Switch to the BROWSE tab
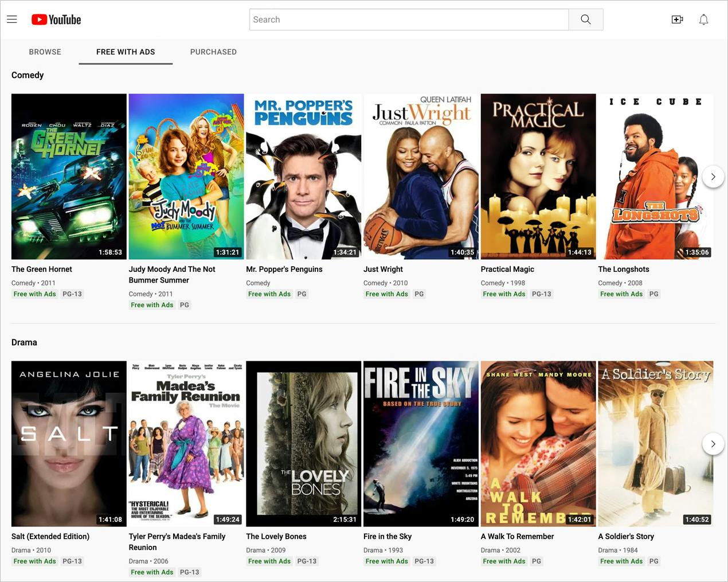728x582 pixels. click(45, 52)
